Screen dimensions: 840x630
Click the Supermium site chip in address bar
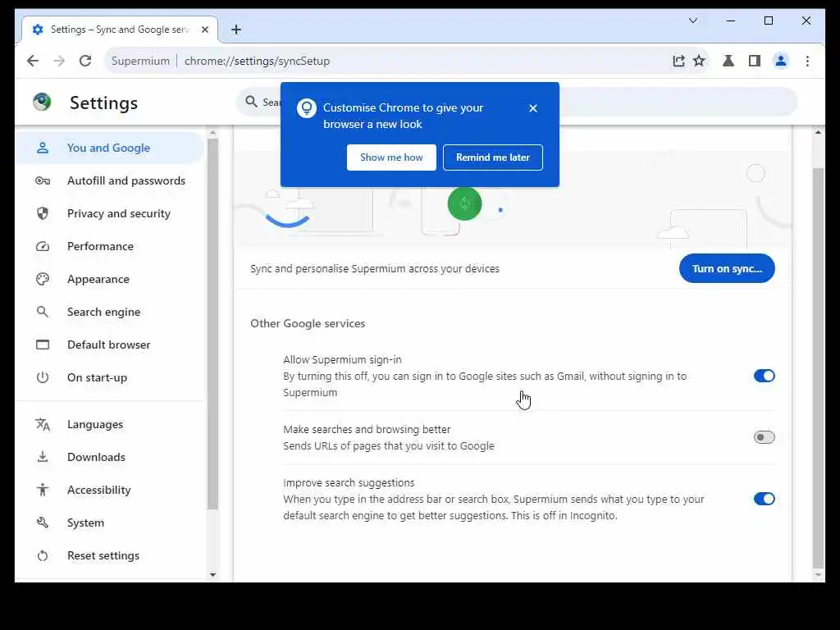(x=140, y=61)
